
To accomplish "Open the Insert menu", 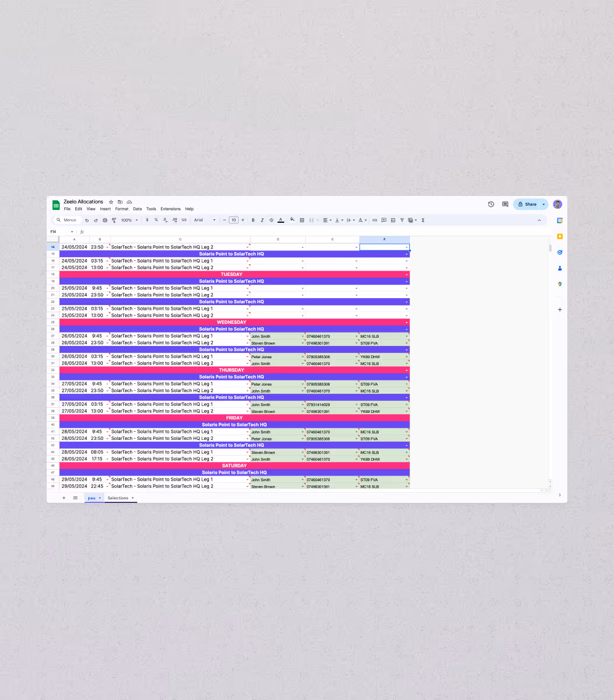I will click(105, 209).
